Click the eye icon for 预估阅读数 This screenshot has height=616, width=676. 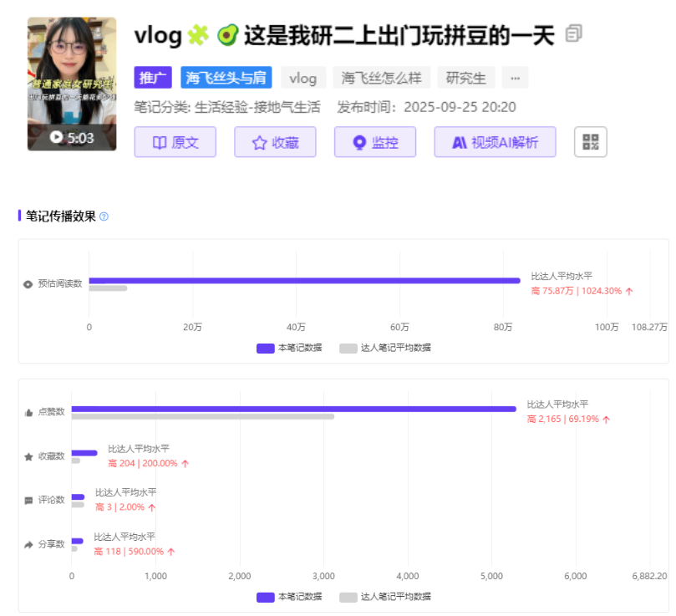point(28,284)
